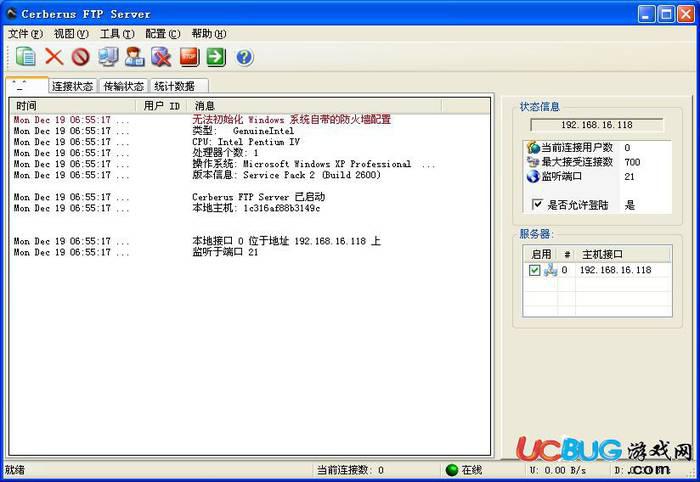Image resolution: width=700 pixels, height=482 pixels.
Task: Click the 最大接受连接数 row icon
Action: (533, 162)
